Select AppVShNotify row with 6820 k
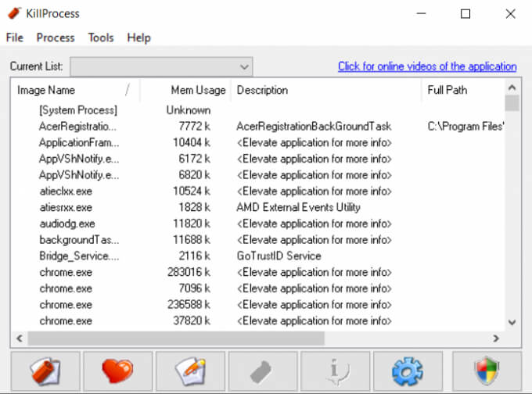This screenshot has height=394, width=532. [258, 175]
